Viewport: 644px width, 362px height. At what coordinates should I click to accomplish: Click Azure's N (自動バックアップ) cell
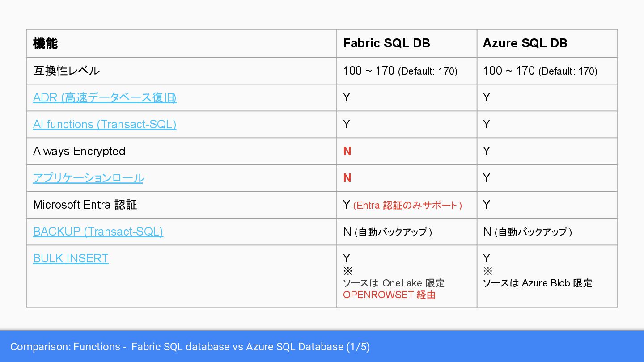coord(527,232)
